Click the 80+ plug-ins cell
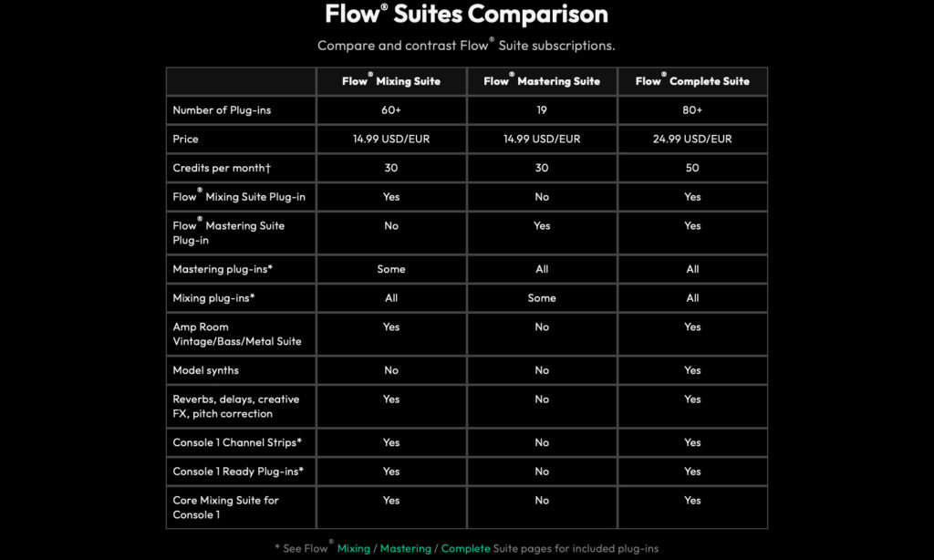Viewport: 934px width, 560px height. (x=692, y=110)
